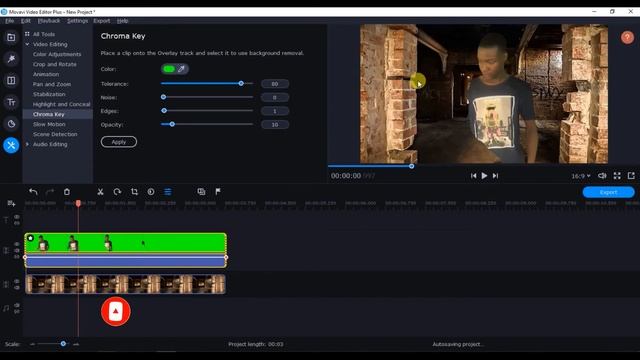Open the Export menu
This screenshot has width=640, height=360.
[102, 21]
